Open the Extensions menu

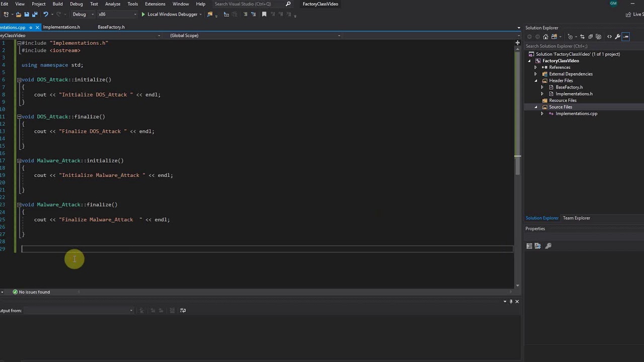pos(155,4)
